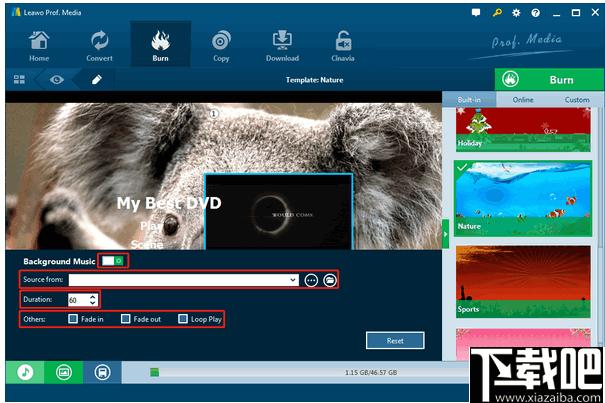
Task: Choose the Sports template thumbnail
Action: pyautogui.click(x=523, y=281)
